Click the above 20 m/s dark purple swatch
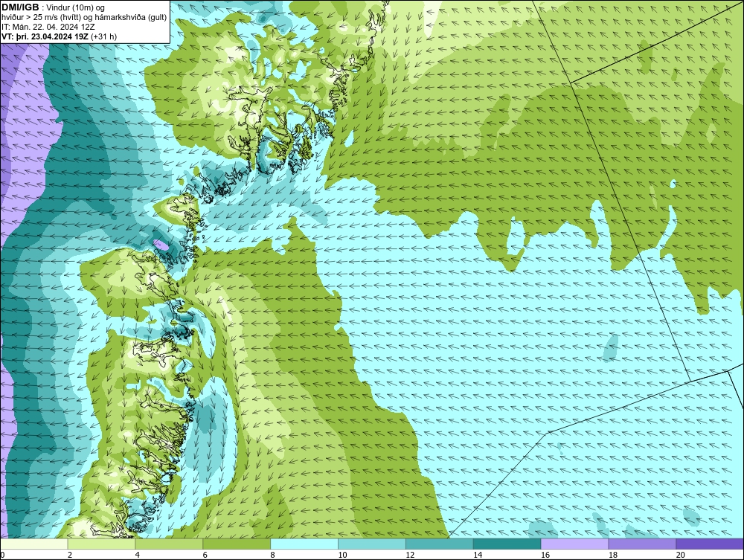 click(710, 544)
